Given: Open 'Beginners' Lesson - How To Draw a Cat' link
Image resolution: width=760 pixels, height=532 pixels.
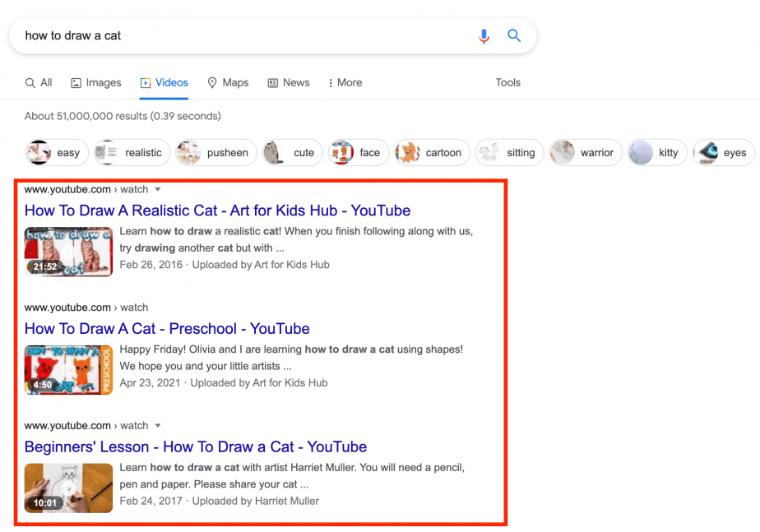Looking at the screenshot, I should point(196,447).
